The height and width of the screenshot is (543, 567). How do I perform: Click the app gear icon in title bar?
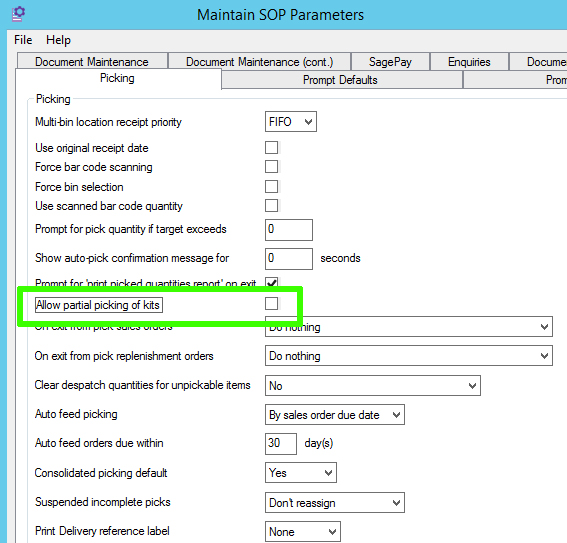[x=18, y=14]
